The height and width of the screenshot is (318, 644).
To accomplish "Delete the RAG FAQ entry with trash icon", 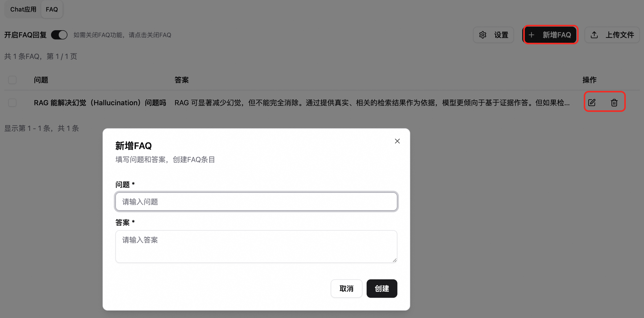I will pyautogui.click(x=614, y=103).
